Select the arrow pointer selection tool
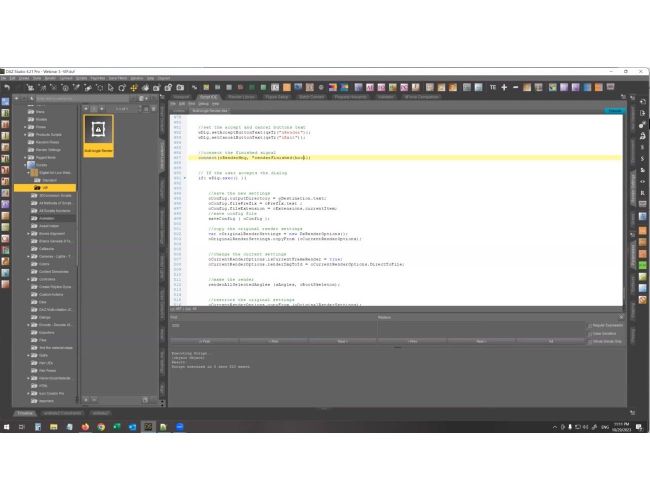 coord(111,87)
